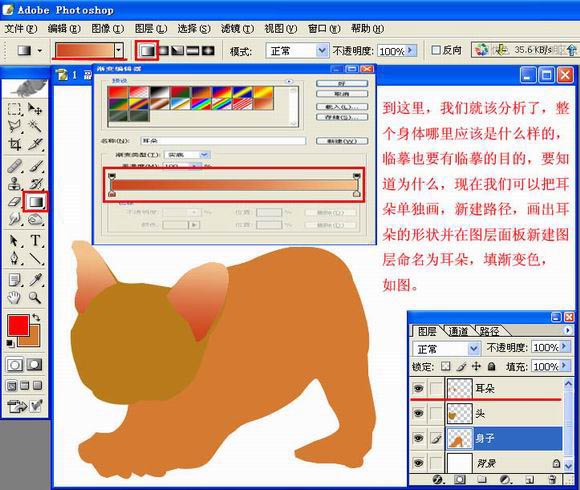The height and width of the screenshot is (490, 580).
Task: Click the 载入 button in gradient editor
Action: click(342, 107)
